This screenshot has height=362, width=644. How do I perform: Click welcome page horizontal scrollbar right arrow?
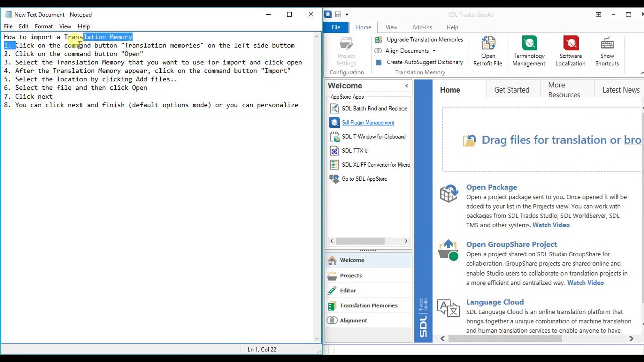(631, 339)
